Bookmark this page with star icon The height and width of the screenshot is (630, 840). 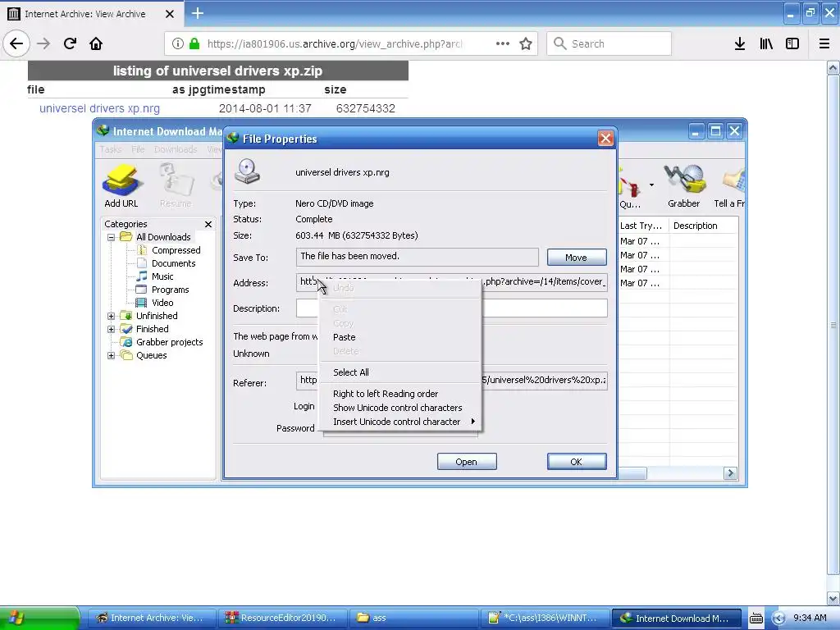coord(526,43)
